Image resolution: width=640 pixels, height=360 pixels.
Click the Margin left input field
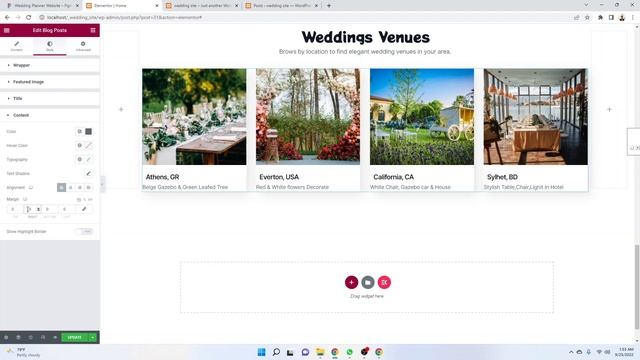click(x=67, y=209)
